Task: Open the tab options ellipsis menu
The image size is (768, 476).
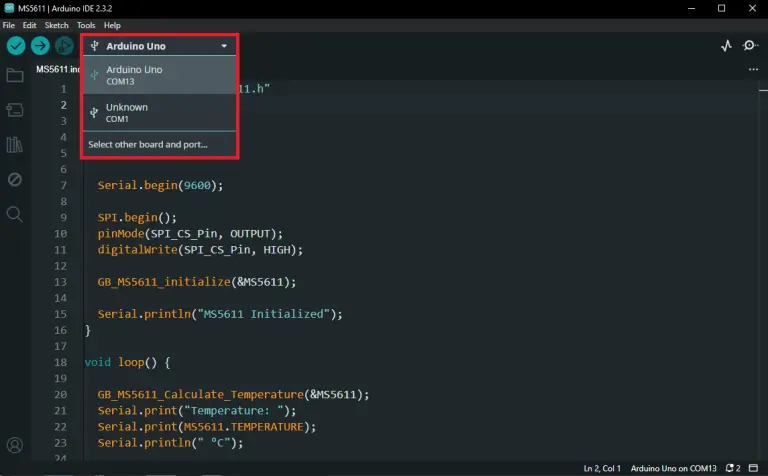Action: [x=753, y=70]
